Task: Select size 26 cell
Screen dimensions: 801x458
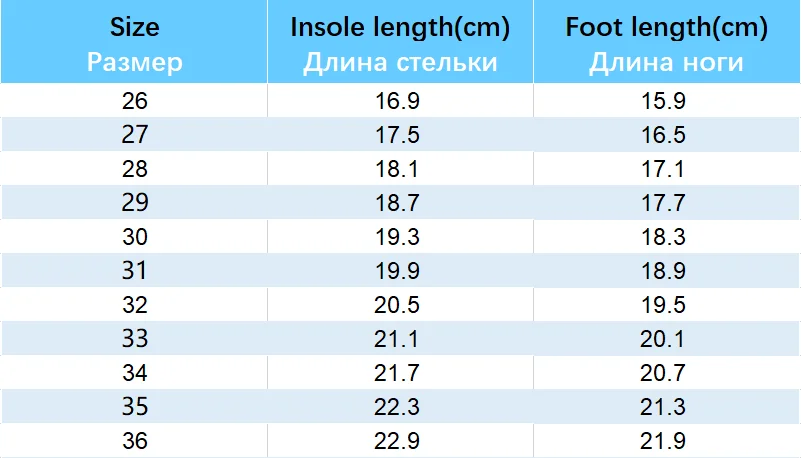Action: click(x=134, y=101)
